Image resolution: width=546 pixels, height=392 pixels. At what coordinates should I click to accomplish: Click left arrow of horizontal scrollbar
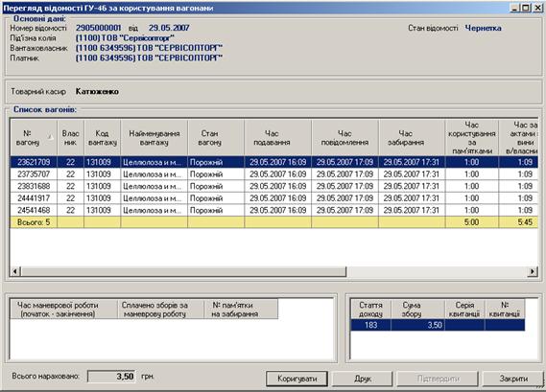click(15, 271)
